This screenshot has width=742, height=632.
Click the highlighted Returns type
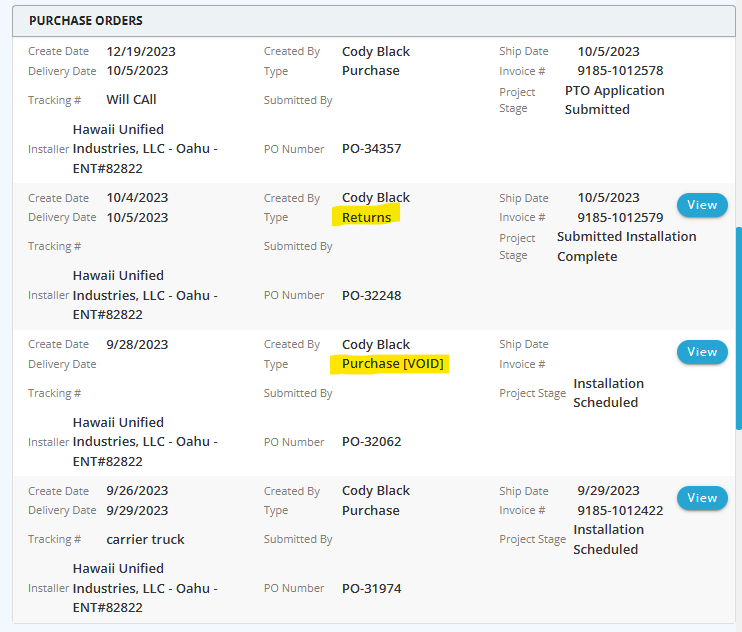point(366,217)
